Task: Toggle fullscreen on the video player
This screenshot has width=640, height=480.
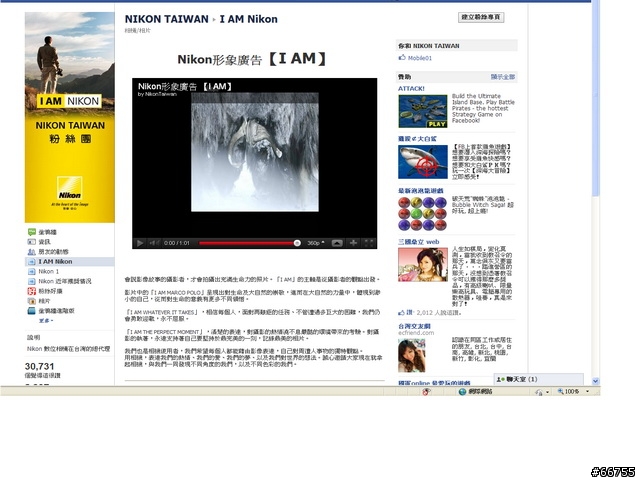Action: coord(369,243)
